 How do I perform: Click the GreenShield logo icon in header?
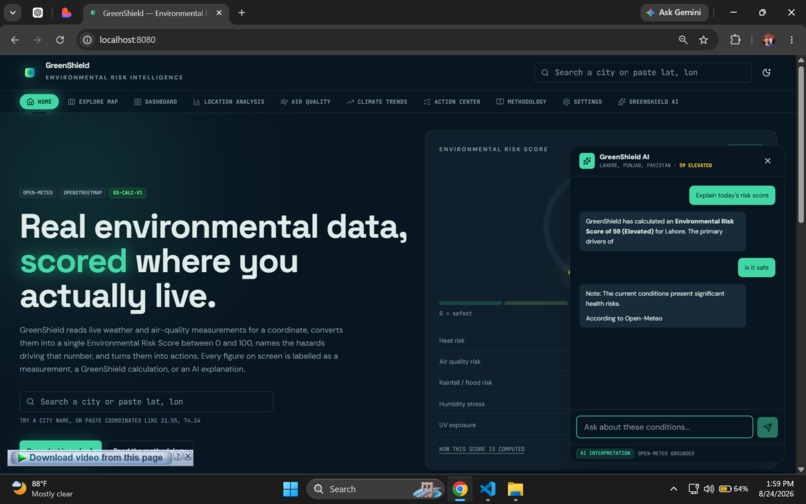30,73
